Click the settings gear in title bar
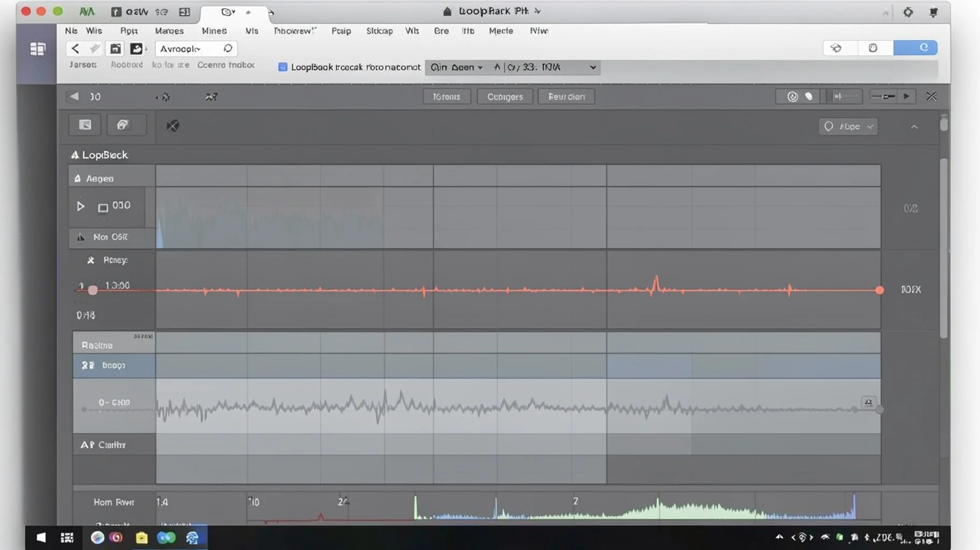980x550 pixels. [908, 12]
